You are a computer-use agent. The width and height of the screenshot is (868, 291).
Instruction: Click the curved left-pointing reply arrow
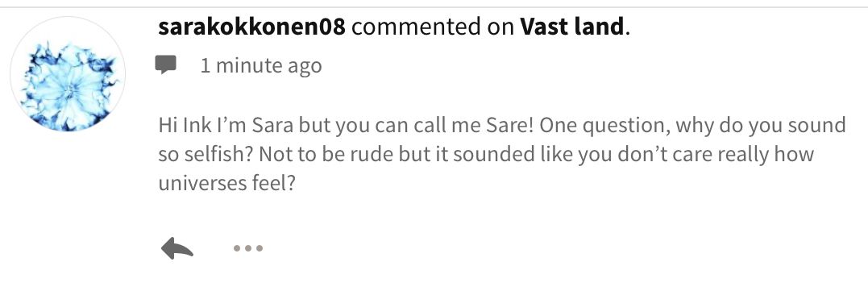177,248
